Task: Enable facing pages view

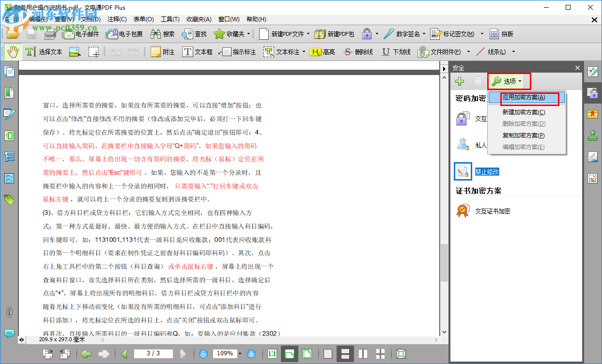Action: (x=363, y=354)
